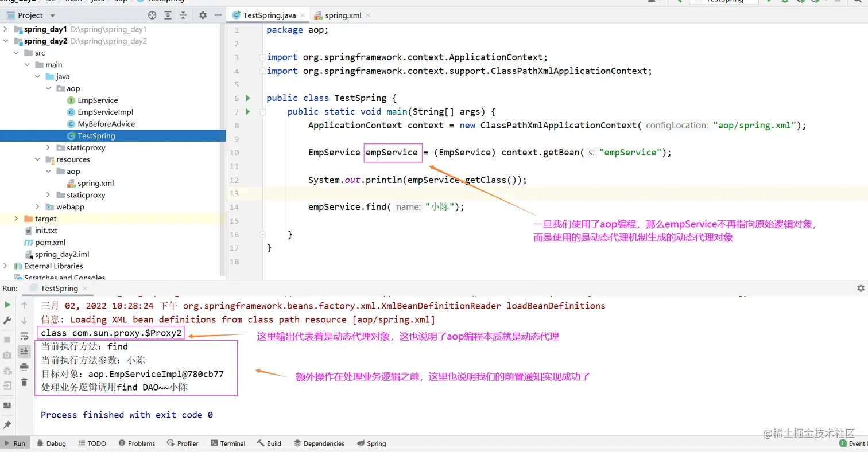Screen dimensions: 868x452
Task: Collapse the resources folder
Action: 37,159
